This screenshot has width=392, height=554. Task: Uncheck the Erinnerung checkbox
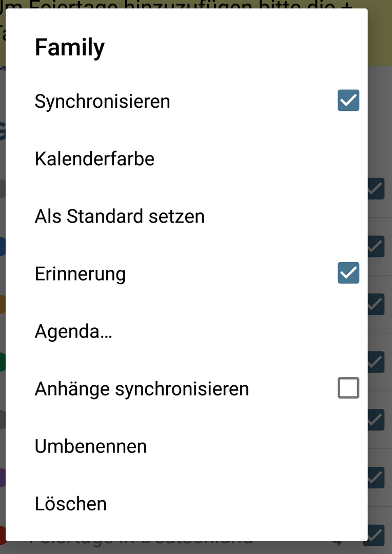pyautogui.click(x=348, y=273)
